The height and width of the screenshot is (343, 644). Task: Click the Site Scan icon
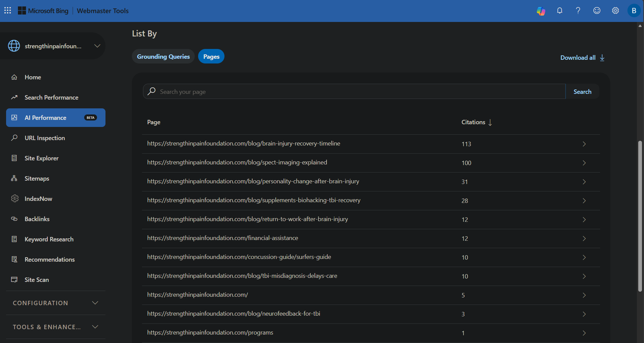[x=14, y=280]
